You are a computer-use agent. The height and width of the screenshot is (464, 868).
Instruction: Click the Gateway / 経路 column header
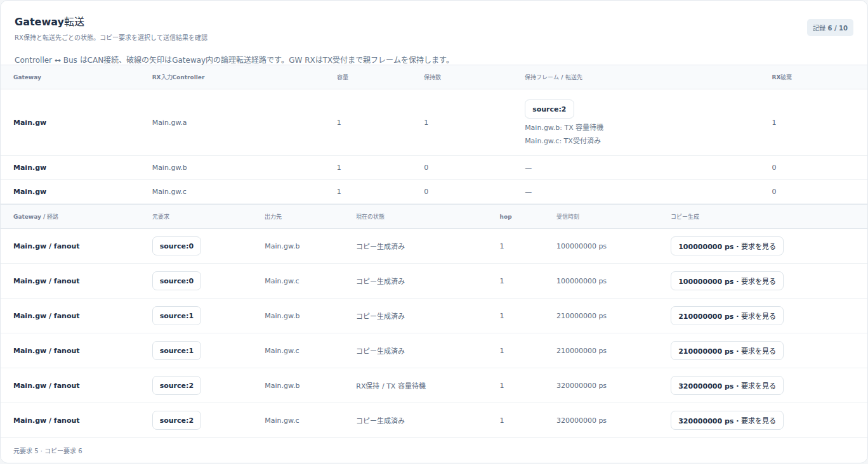click(36, 217)
